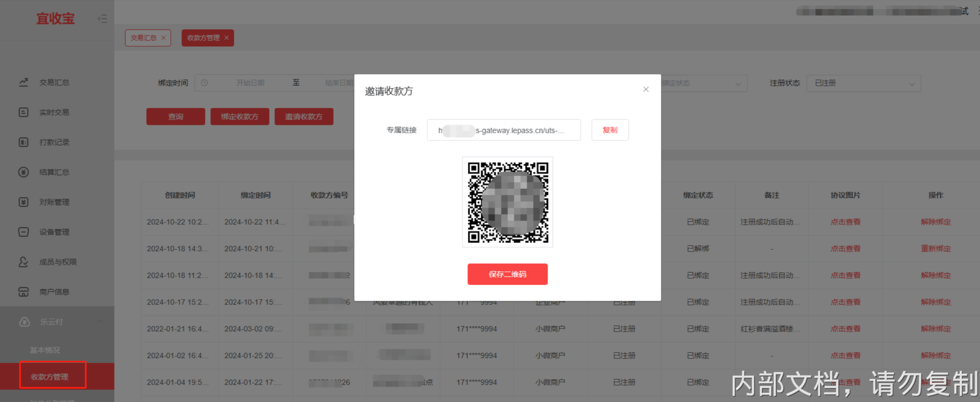Click the 设备管理 sidebar icon

(x=24, y=232)
